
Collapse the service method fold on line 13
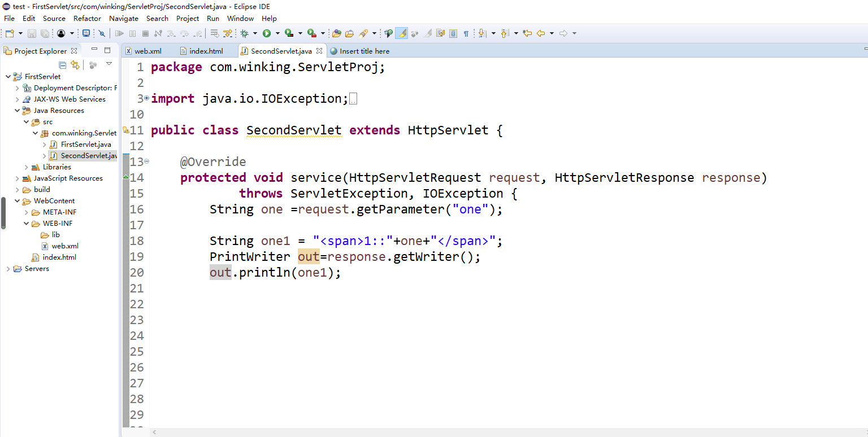[x=147, y=161]
